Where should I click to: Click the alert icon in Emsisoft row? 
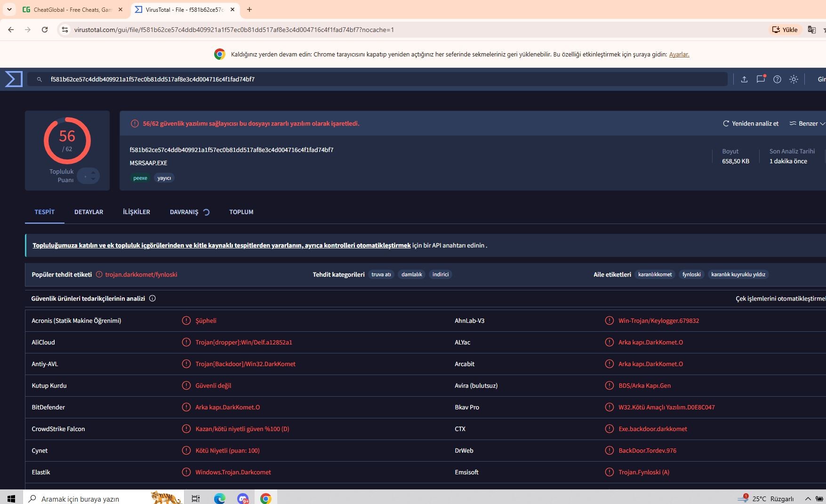click(609, 472)
